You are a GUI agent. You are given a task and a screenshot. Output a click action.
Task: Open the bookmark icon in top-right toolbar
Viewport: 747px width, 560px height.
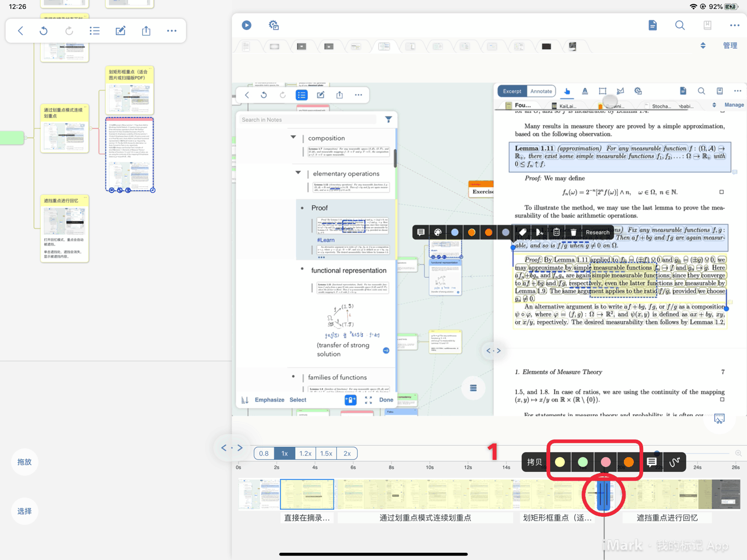pyautogui.click(x=707, y=25)
